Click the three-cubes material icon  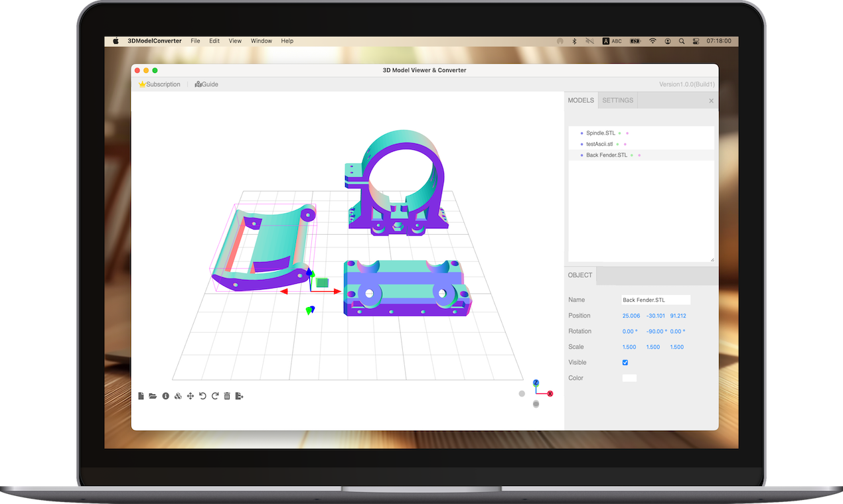coord(178,396)
